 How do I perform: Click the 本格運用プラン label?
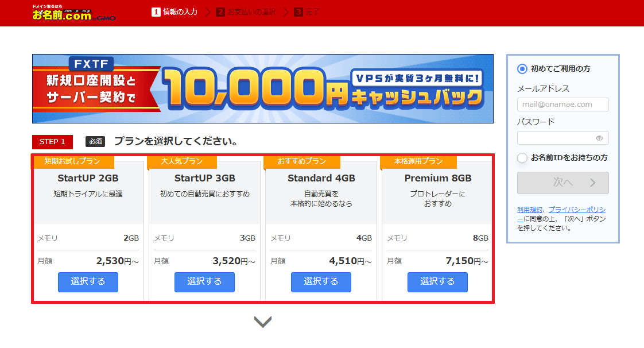coord(418,161)
